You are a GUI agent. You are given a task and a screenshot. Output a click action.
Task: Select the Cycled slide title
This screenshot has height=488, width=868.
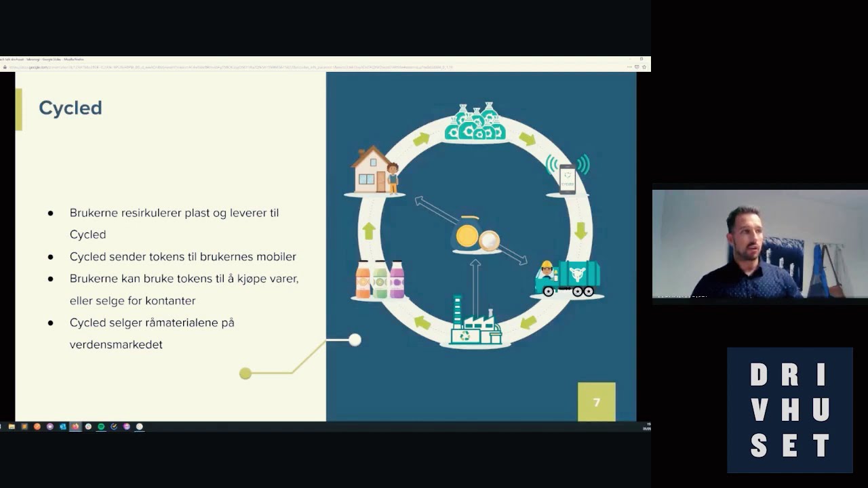tap(71, 108)
